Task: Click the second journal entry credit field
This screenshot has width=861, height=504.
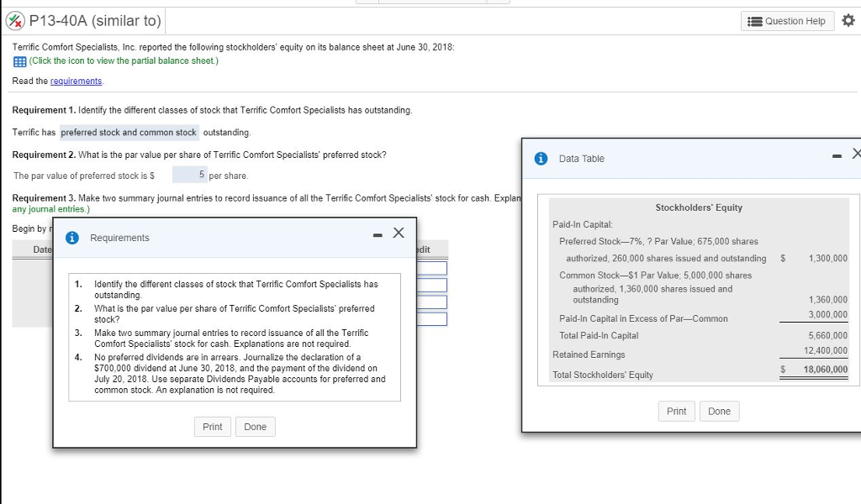Action: click(431, 285)
